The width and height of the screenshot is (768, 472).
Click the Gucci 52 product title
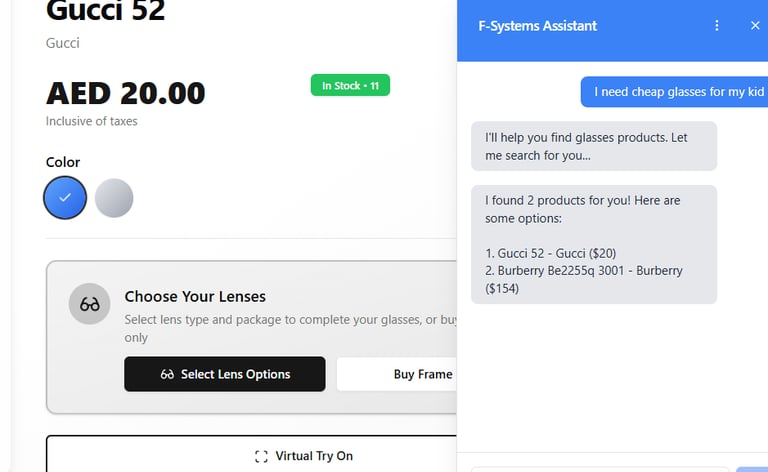pyautogui.click(x=105, y=12)
